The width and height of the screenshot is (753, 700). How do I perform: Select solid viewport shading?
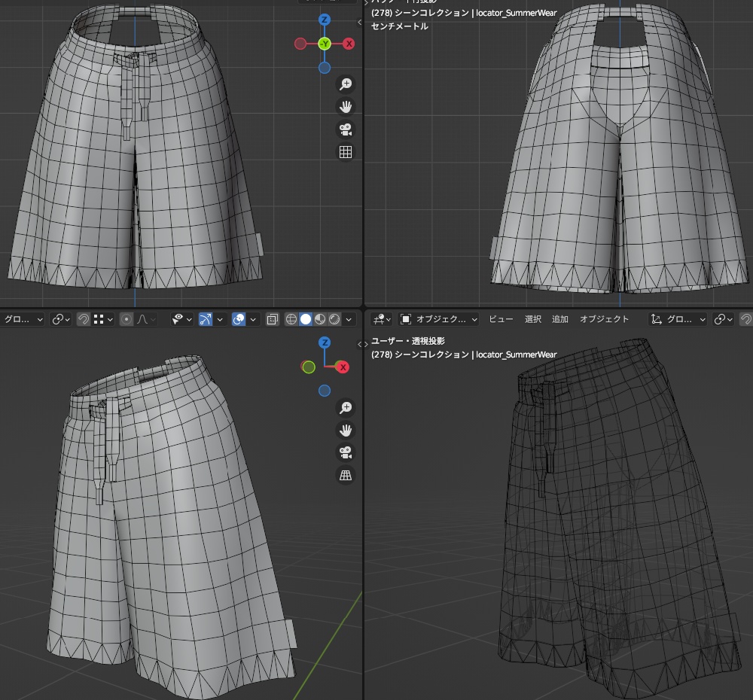tap(306, 319)
